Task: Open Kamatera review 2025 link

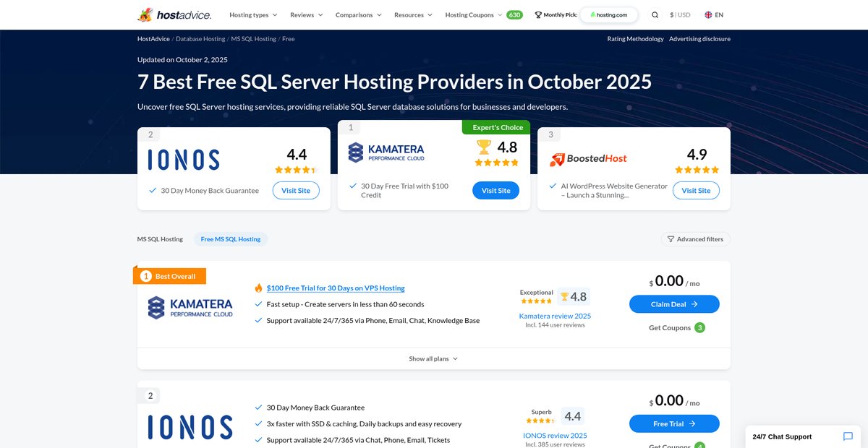Action: click(555, 316)
